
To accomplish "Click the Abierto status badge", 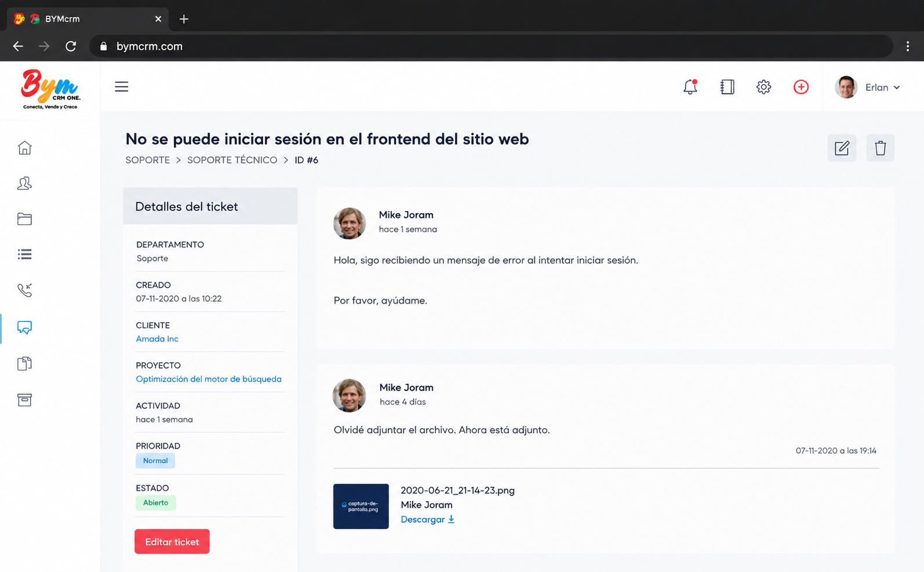I will (156, 503).
